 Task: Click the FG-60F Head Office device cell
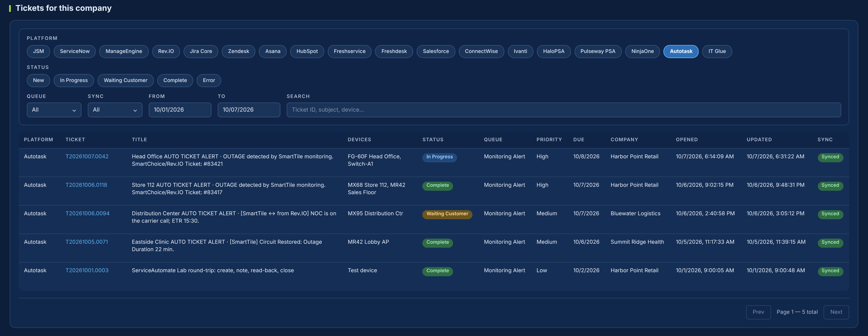point(374,160)
